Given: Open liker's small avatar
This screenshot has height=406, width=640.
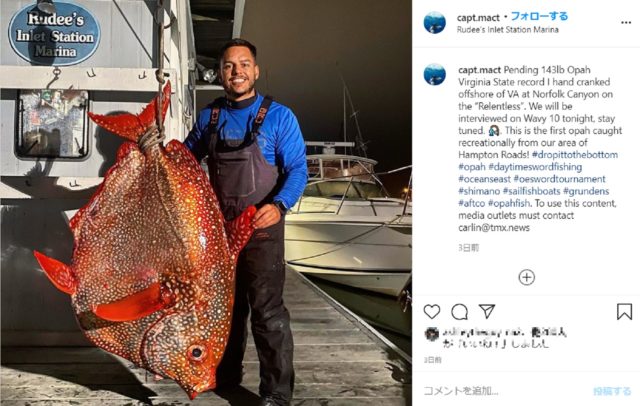Looking at the screenshot, I should (x=431, y=334).
